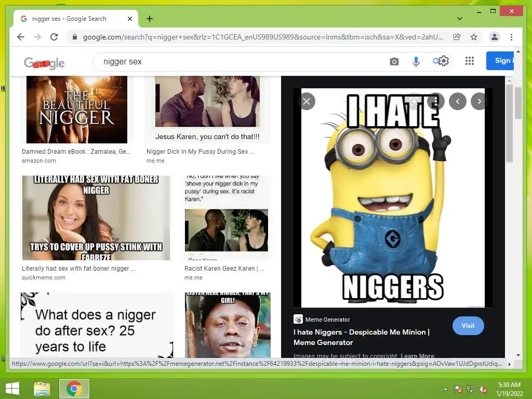This screenshot has height=399, width=532.
Task: Click the outer page scrollbar down arrow
Action: (x=518, y=355)
